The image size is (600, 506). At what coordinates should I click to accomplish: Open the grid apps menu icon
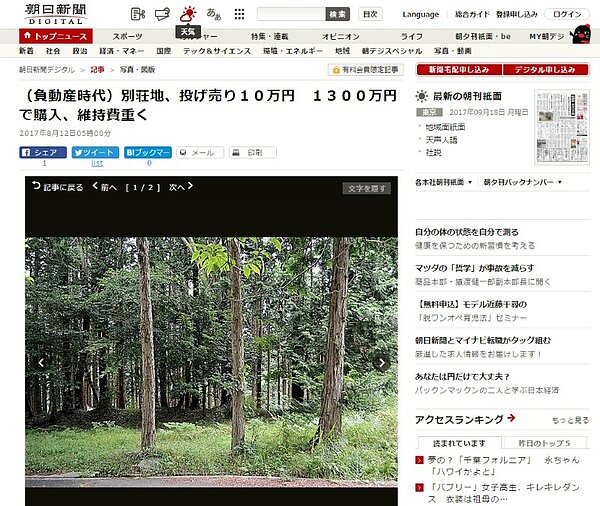[x=239, y=14]
